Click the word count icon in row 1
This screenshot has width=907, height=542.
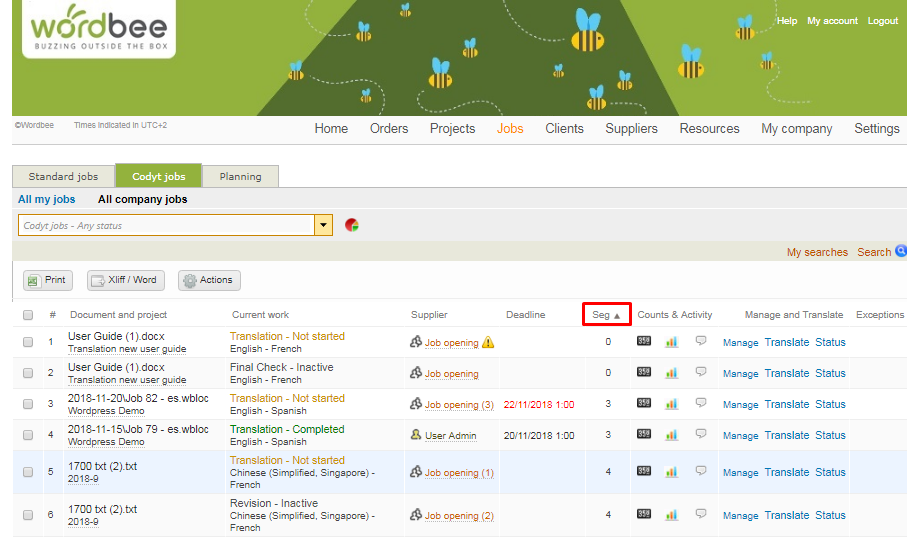[644, 342]
